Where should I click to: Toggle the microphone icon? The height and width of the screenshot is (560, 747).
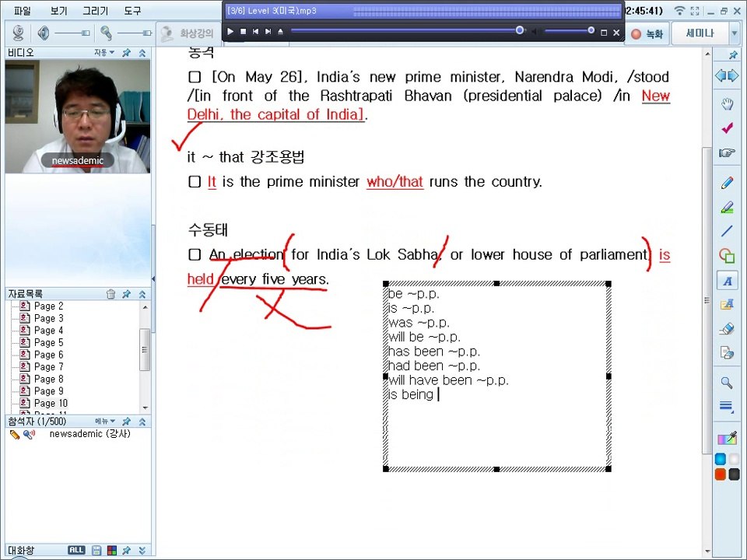point(107,33)
